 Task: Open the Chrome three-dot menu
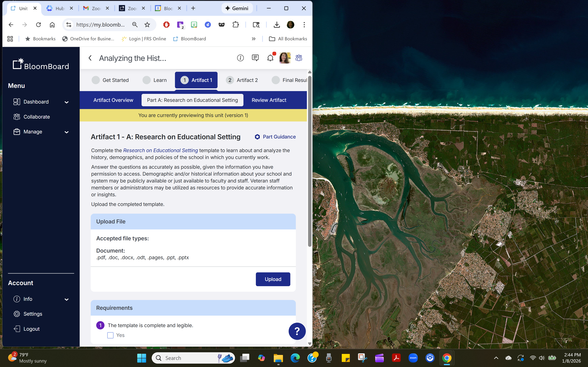pos(304,25)
